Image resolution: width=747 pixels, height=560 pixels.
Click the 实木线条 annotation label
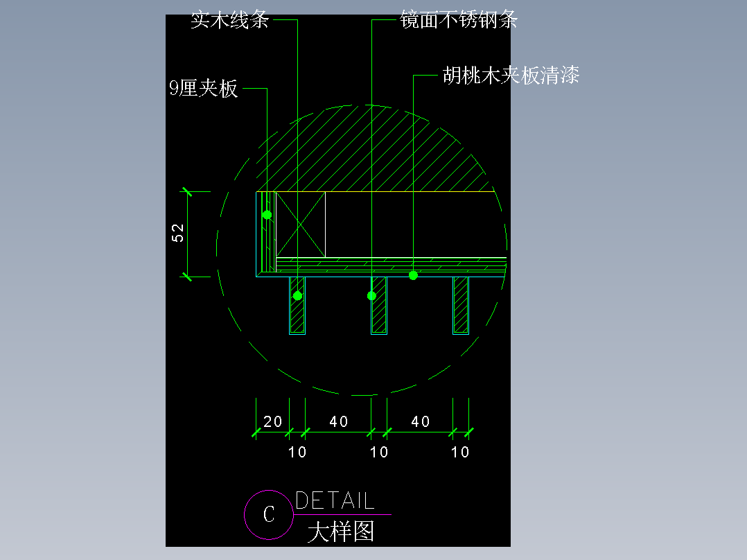coord(230,20)
